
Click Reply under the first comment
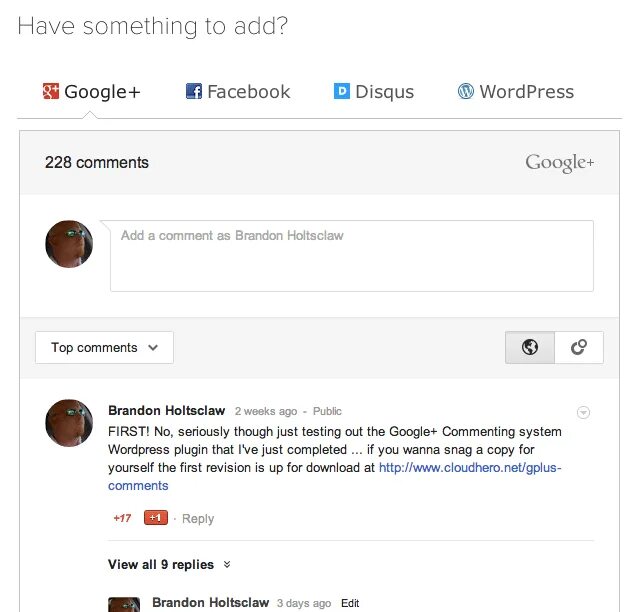[198, 518]
